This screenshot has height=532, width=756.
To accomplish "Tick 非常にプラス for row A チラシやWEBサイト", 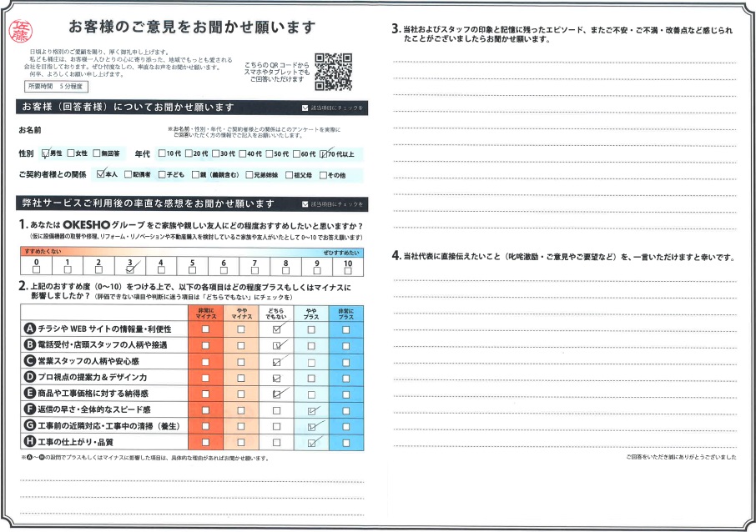I will tap(347, 329).
